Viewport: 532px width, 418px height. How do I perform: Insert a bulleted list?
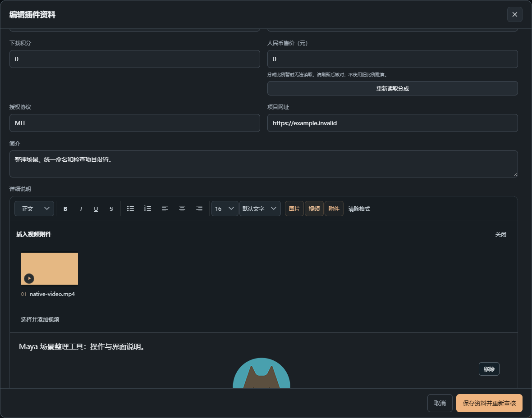pyautogui.click(x=131, y=209)
